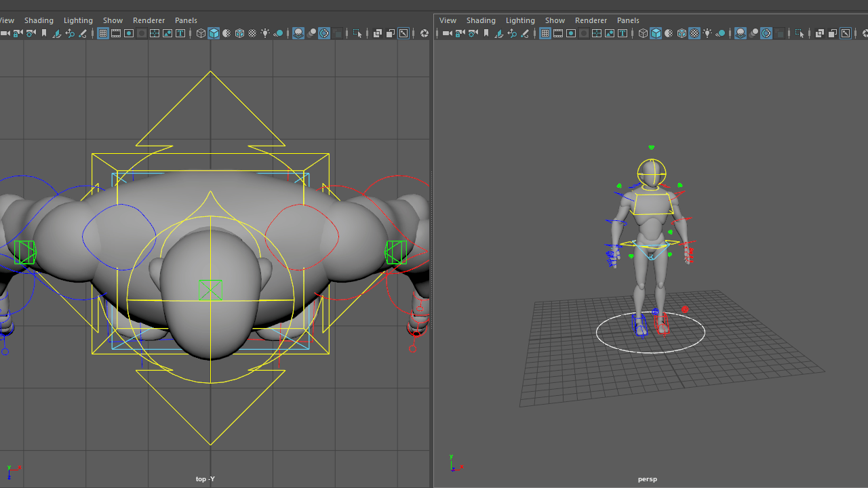Open Lighting menu in persp panel
868x488 pixels.
pyautogui.click(x=520, y=20)
